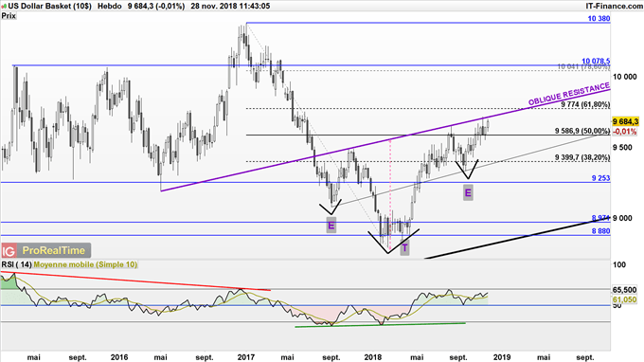Select the OBLIQUE RESISTANCE annotation text
644x362 pixels.
(x=569, y=94)
